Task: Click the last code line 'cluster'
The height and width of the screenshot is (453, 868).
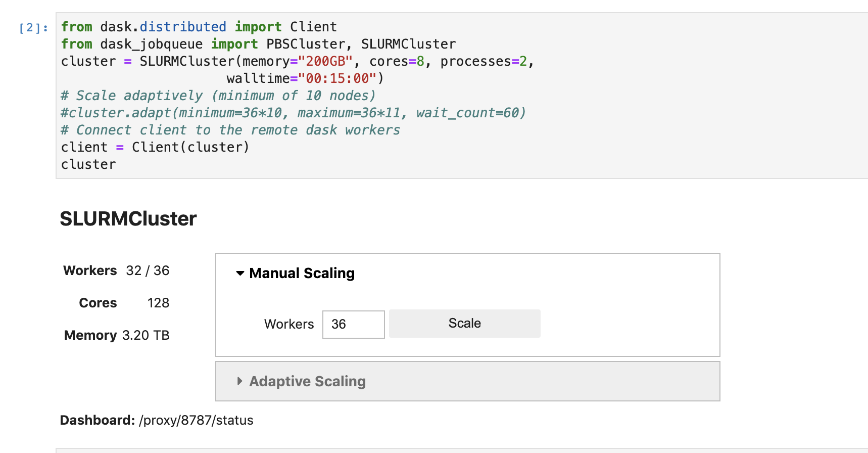Action: (x=88, y=164)
